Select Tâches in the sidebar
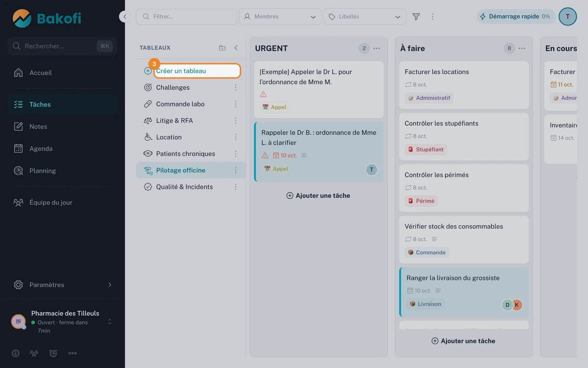 (62, 105)
